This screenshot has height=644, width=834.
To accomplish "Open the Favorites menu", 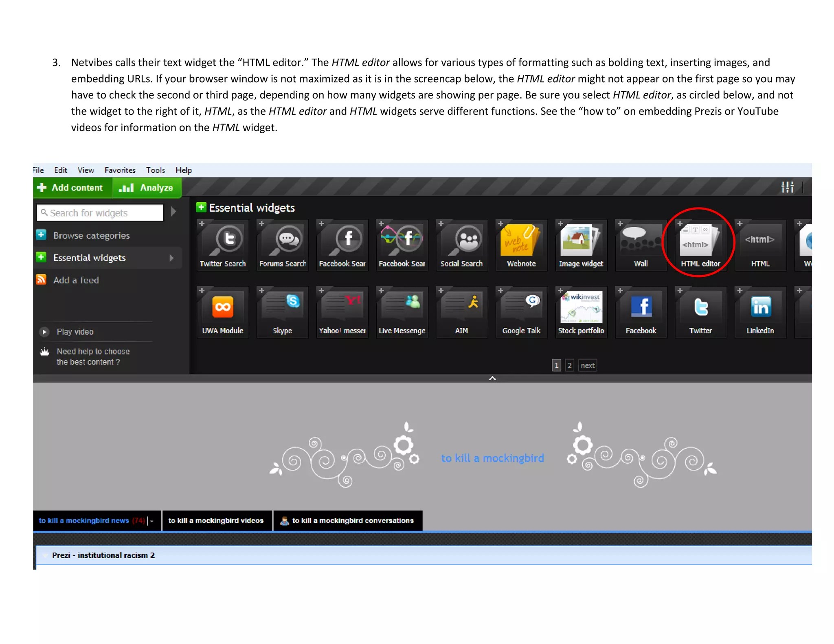I will (x=120, y=170).
